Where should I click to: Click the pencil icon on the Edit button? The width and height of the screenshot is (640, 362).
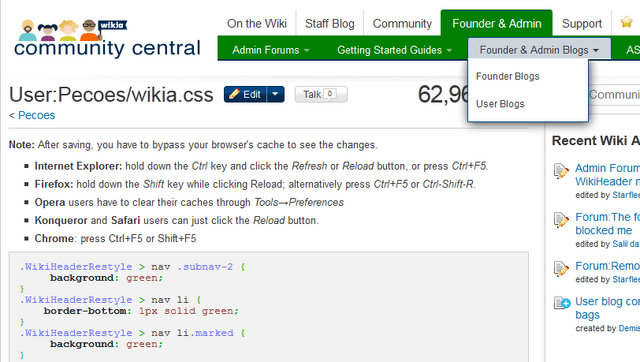tap(234, 94)
